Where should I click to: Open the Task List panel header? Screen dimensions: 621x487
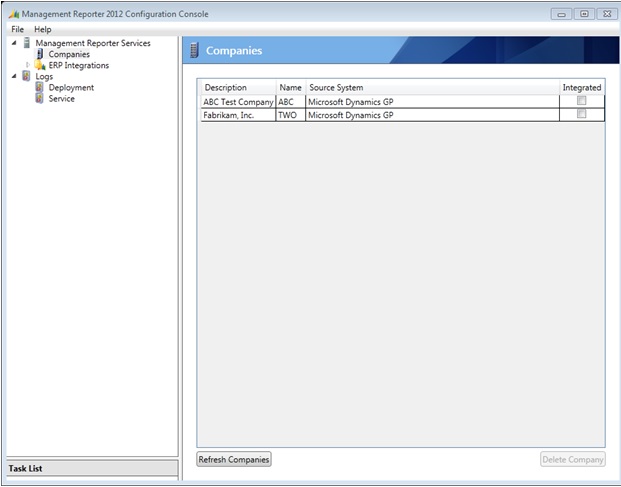(x=92, y=468)
